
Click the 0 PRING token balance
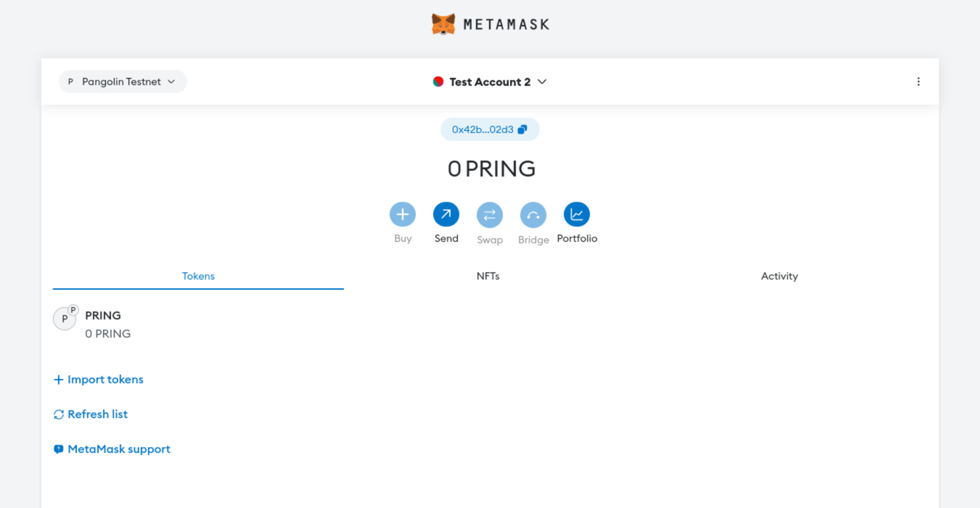pyautogui.click(x=108, y=334)
